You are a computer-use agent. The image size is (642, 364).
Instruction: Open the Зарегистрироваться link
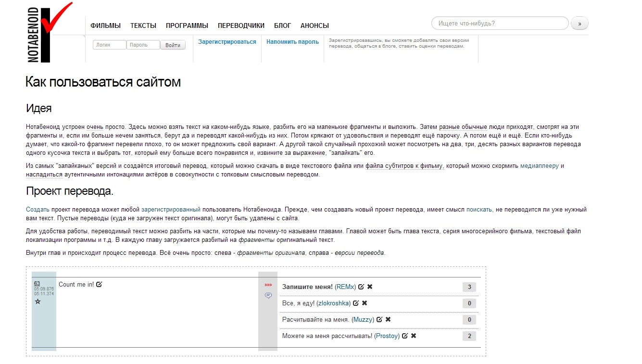pos(227,42)
